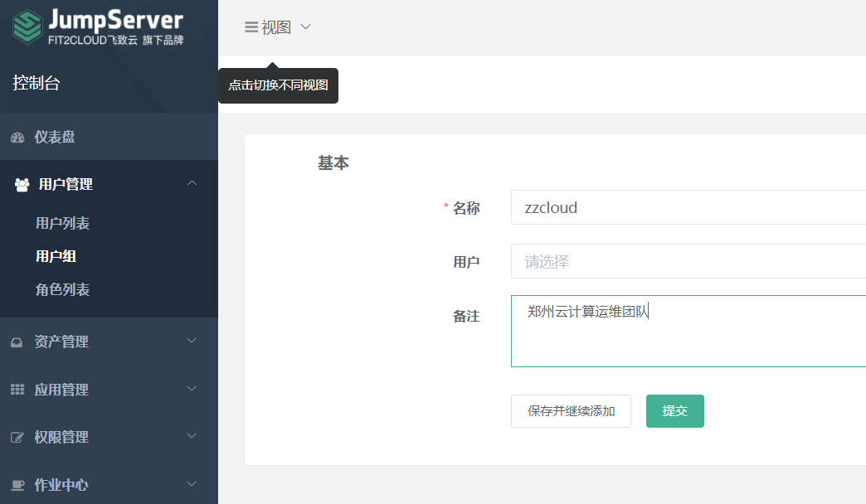Image resolution: width=866 pixels, height=504 pixels.
Task: Click the 保存并继续添加 button
Action: click(571, 410)
